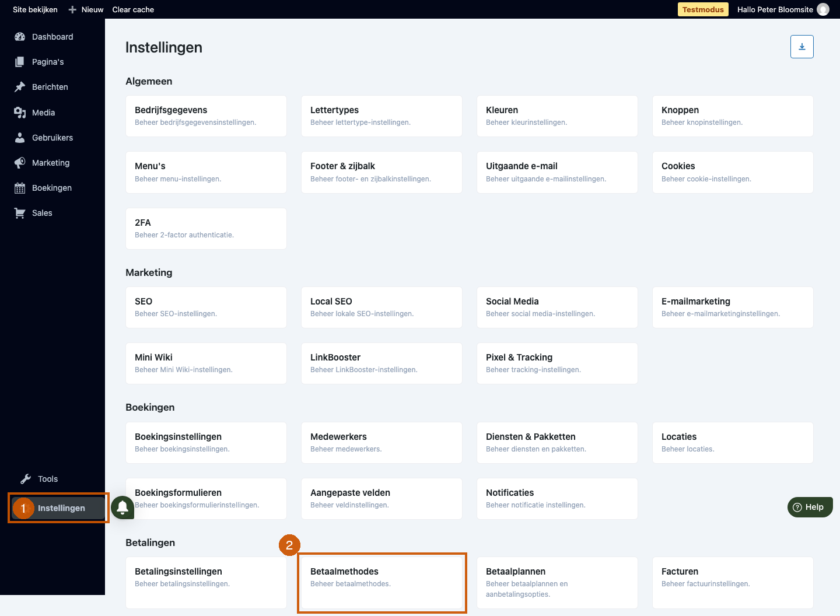Select Sales label in sidebar
The image size is (840, 616).
(42, 213)
